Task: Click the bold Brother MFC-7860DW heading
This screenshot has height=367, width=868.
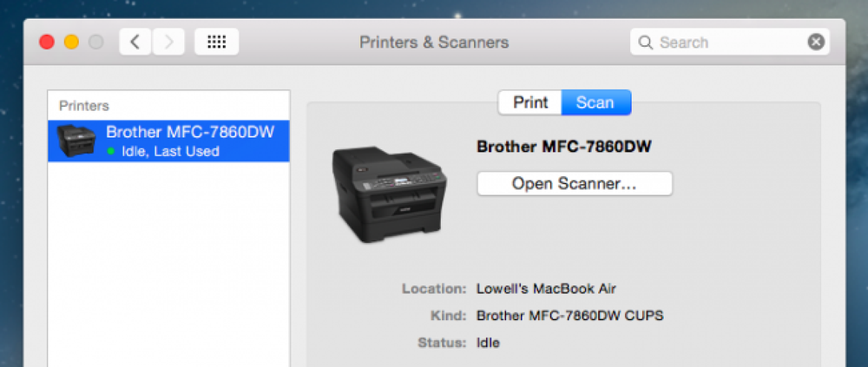Action: [x=564, y=147]
